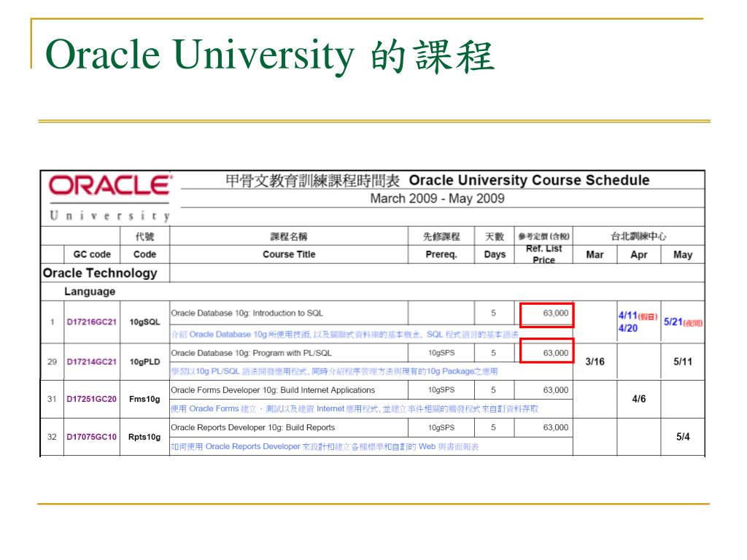The image size is (747, 560).
Task: Click the 'May' column header
Action: tap(683, 254)
